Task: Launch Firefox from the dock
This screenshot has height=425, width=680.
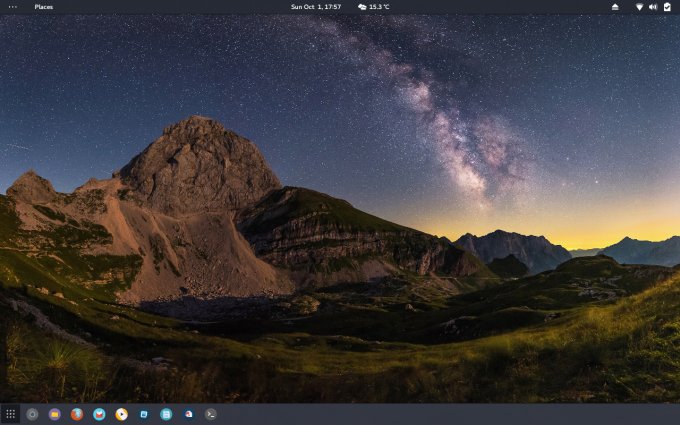Action: coord(77,414)
